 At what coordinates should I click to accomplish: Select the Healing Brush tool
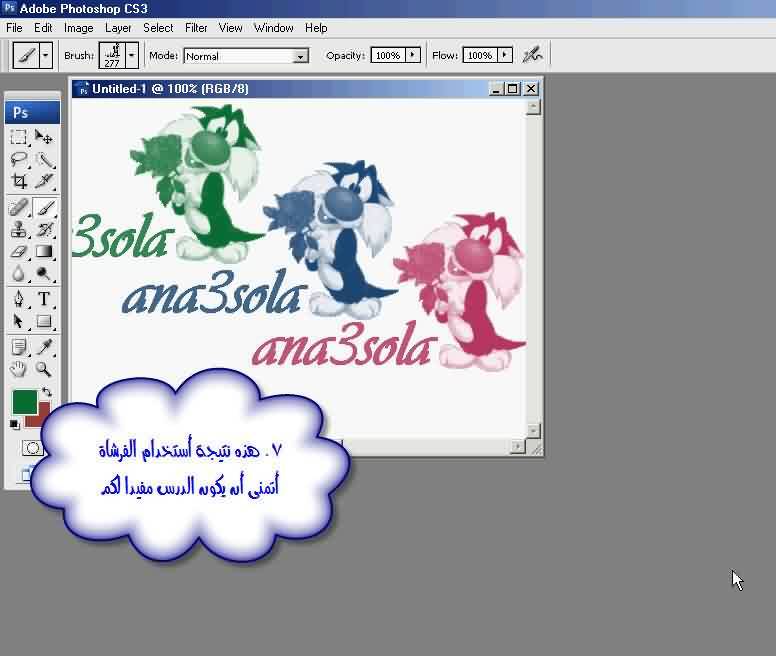(x=19, y=208)
